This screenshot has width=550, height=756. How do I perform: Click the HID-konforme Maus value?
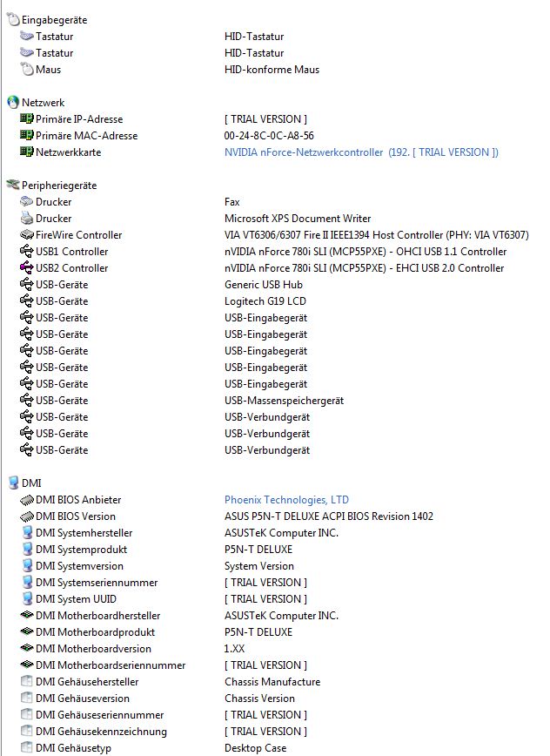pyautogui.click(x=272, y=70)
